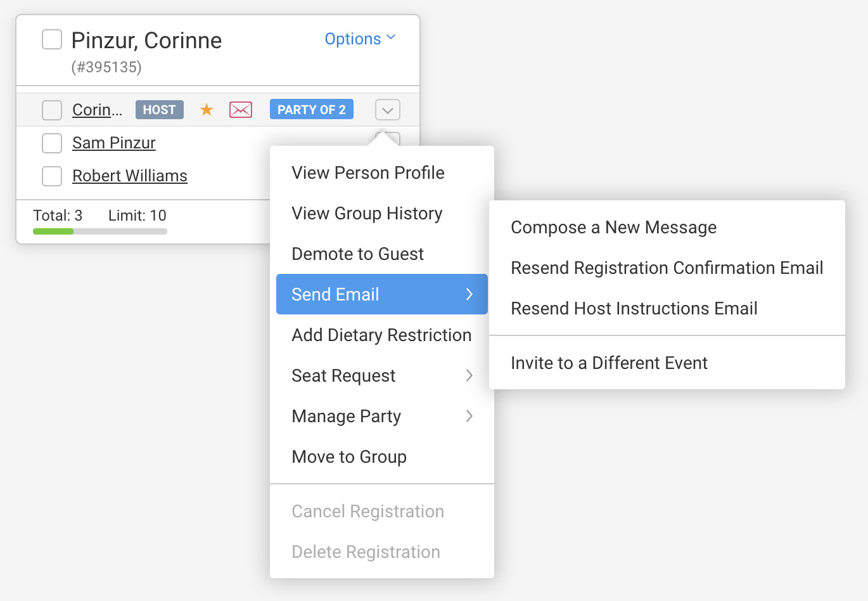Open the group Options dropdown
Screen dimensions: 868x601
point(360,39)
